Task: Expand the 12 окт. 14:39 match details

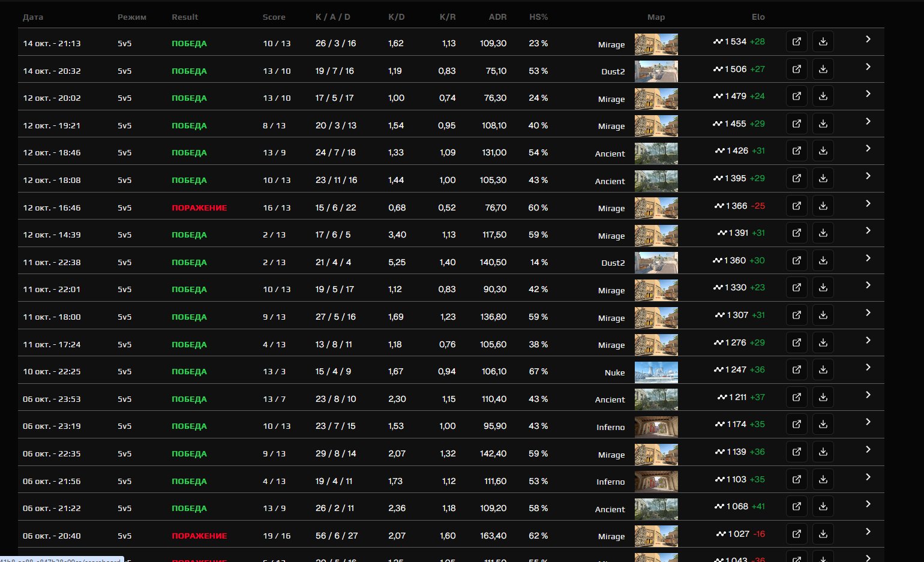Action: coord(868,231)
